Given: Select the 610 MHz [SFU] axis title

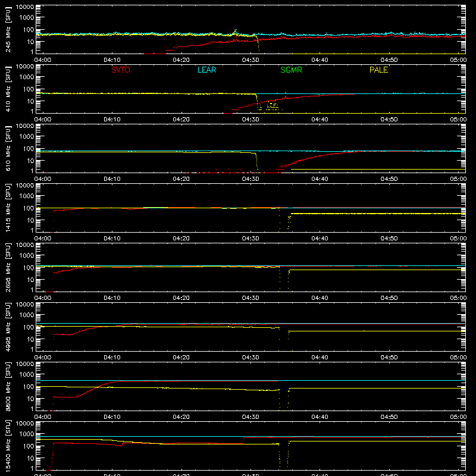Looking at the screenshot, I should [8, 148].
